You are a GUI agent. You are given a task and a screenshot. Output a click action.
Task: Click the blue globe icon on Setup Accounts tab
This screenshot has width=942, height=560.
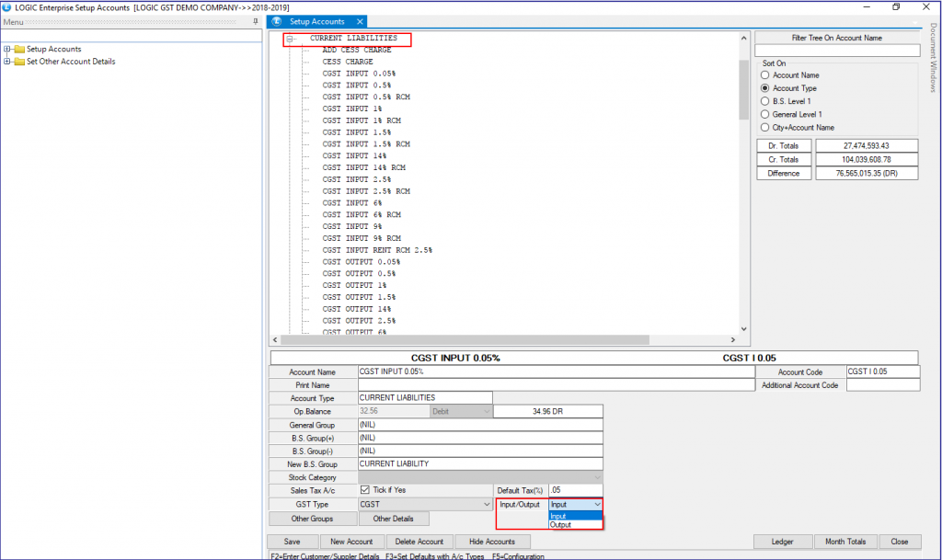(x=274, y=20)
